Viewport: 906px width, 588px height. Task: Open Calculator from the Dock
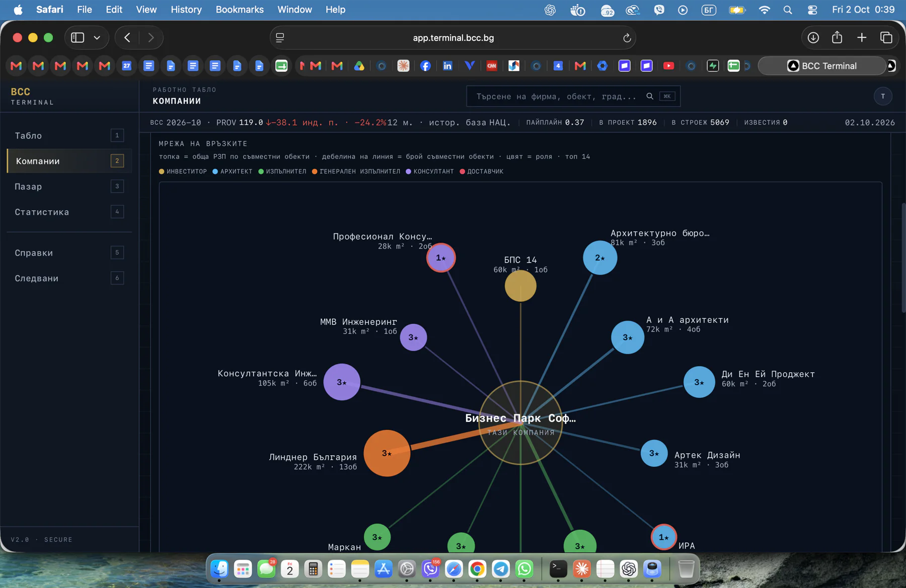pyautogui.click(x=313, y=569)
